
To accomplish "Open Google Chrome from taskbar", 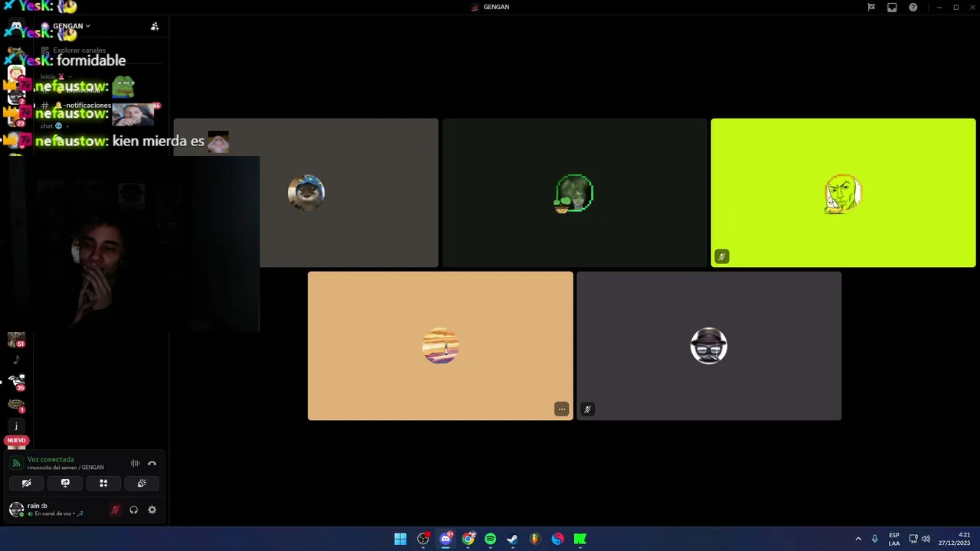I will point(469,539).
